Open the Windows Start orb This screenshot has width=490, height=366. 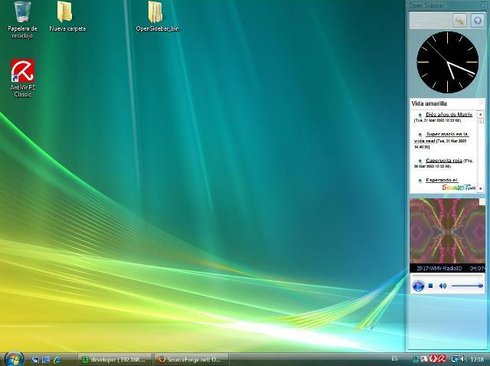[x=14, y=359]
